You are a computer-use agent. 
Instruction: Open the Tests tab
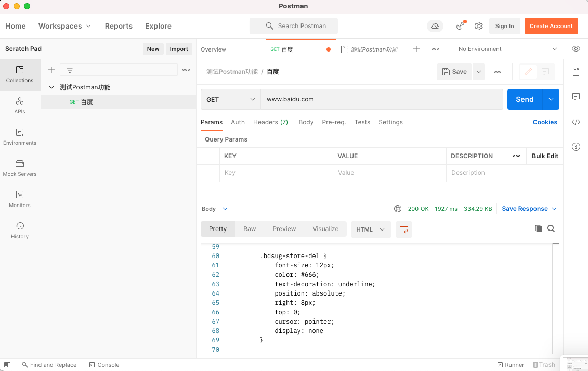[x=362, y=122]
